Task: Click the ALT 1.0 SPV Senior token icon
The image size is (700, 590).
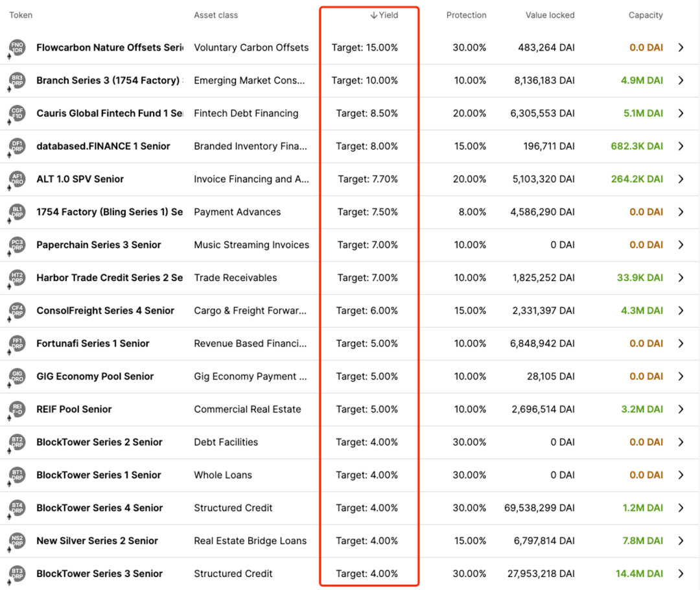Action: [17, 179]
